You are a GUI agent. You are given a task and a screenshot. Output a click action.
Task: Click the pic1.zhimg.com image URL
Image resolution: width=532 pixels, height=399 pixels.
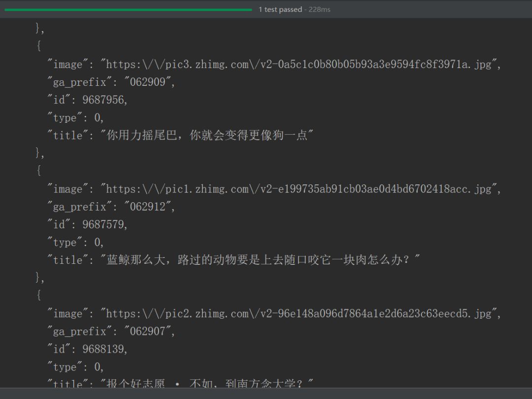[300, 189]
